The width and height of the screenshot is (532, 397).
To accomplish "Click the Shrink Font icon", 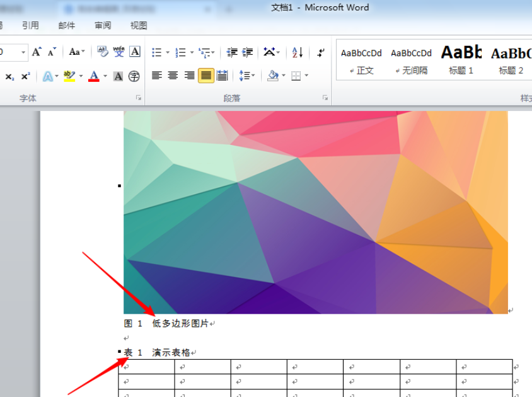I will pos(52,52).
